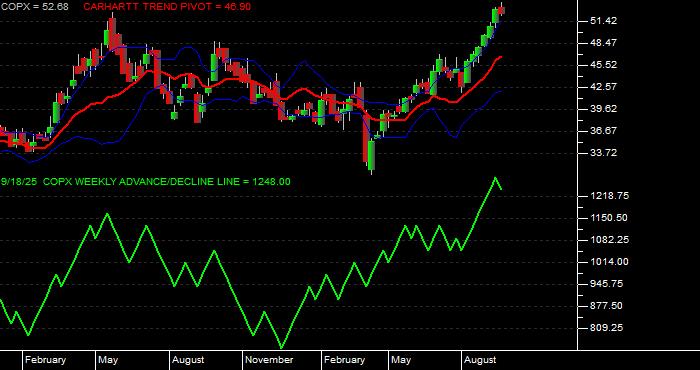Click the CARHARTT TREND PIVOT = 46.90 label
The height and width of the screenshot is (370, 700).
click(167, 7)
